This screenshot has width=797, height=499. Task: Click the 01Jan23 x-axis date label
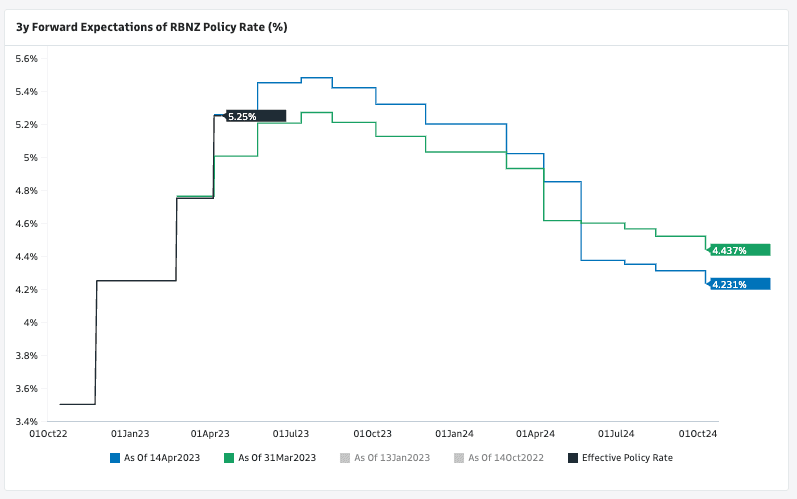(x=130, y=433)
